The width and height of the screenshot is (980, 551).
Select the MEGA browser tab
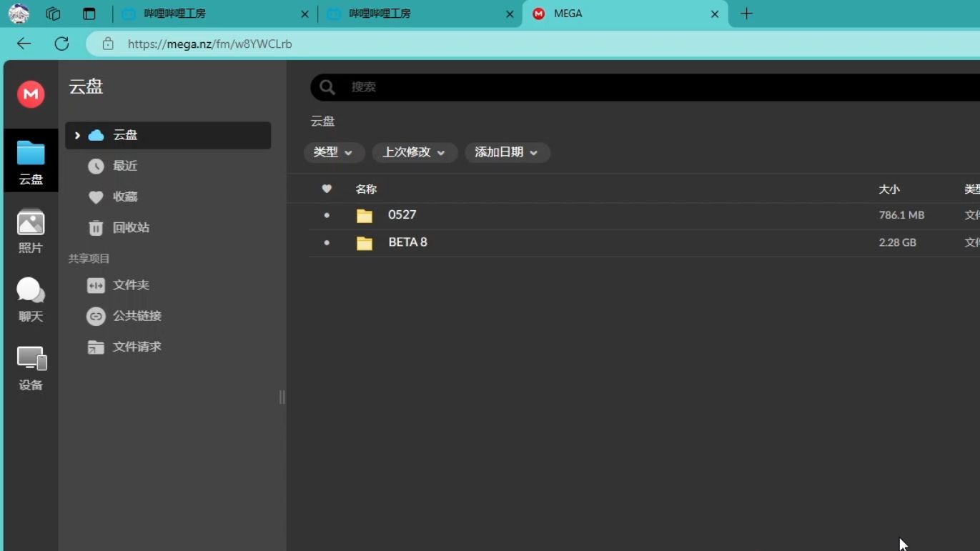pos(624,14)
